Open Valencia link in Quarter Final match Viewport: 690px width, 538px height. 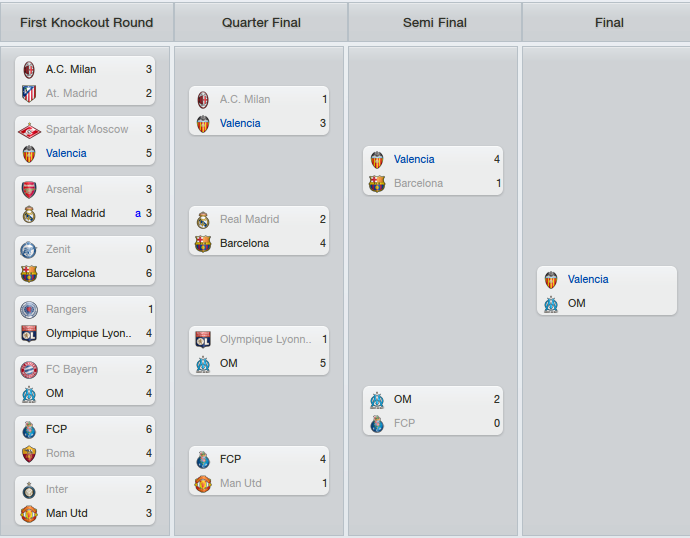[240, 123]
